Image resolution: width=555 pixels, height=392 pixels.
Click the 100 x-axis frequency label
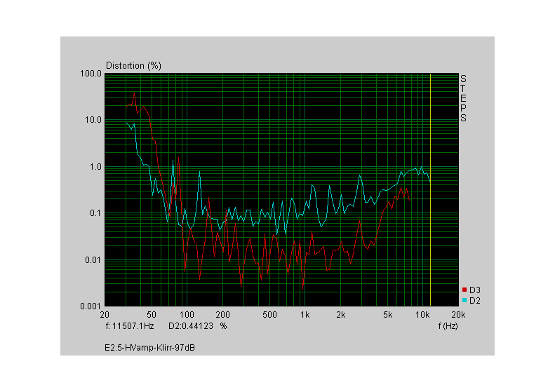187,315
